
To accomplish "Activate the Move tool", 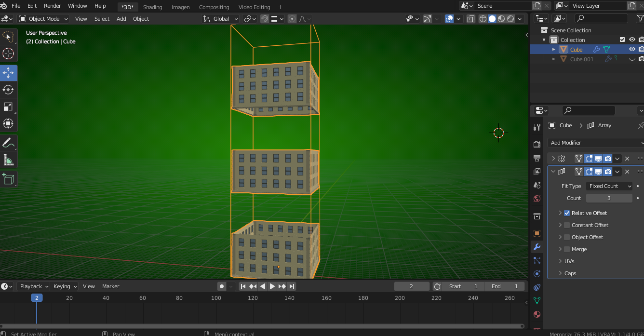I will pyautogui.click(x=8, y=73).
